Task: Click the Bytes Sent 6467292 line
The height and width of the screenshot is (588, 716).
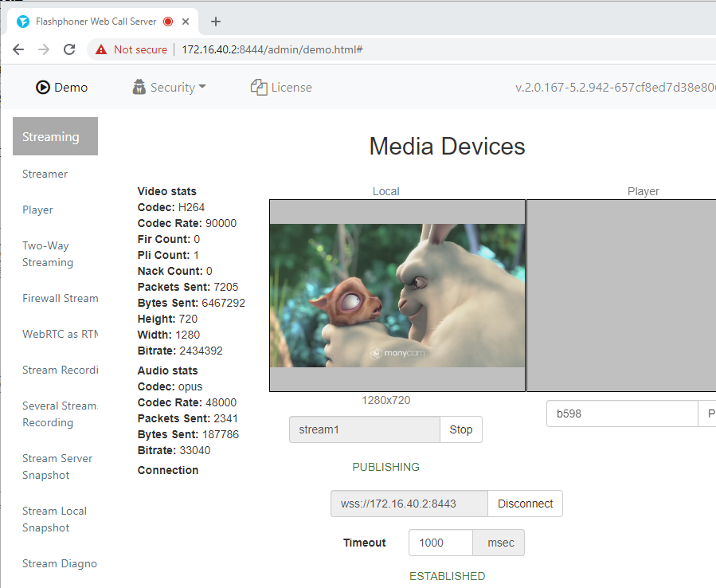Action: click(191, 303)
